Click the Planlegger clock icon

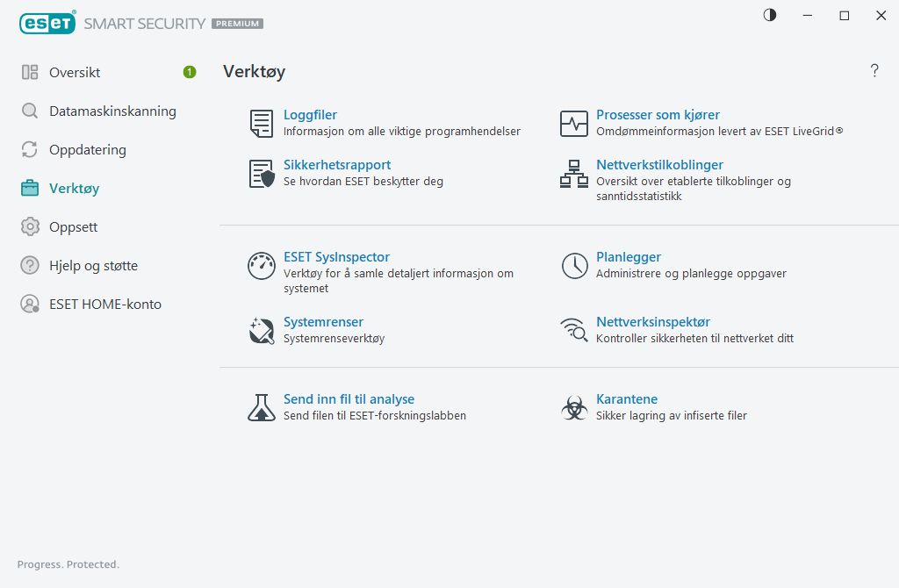pos(574,266)
